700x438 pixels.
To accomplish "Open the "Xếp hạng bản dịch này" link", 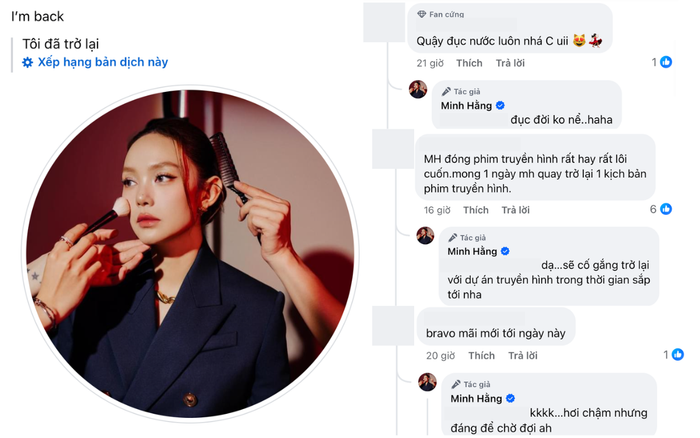I will (x=103, y=62).
